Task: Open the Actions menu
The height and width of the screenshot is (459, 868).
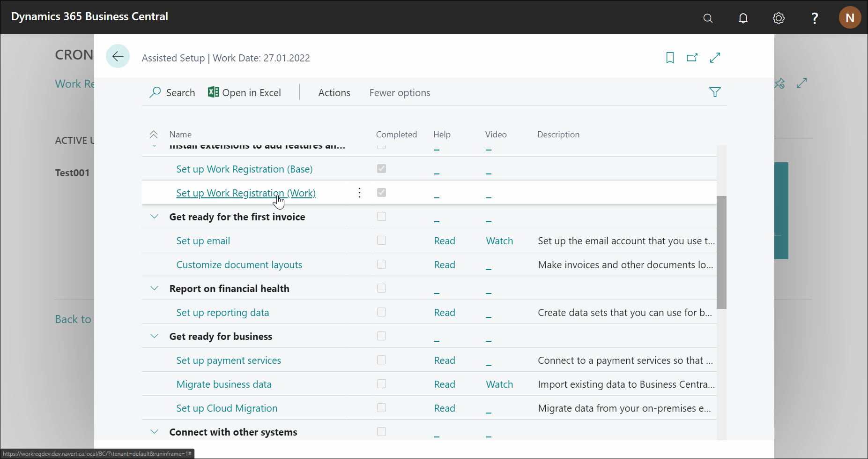Action: coord(334,93)
